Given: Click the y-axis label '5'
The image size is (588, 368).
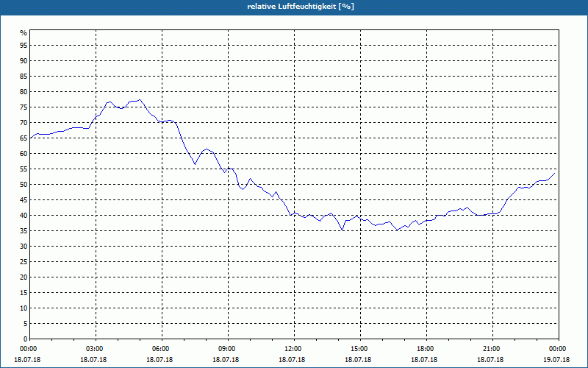Looking at the screenshot, I should coord(26,324).
